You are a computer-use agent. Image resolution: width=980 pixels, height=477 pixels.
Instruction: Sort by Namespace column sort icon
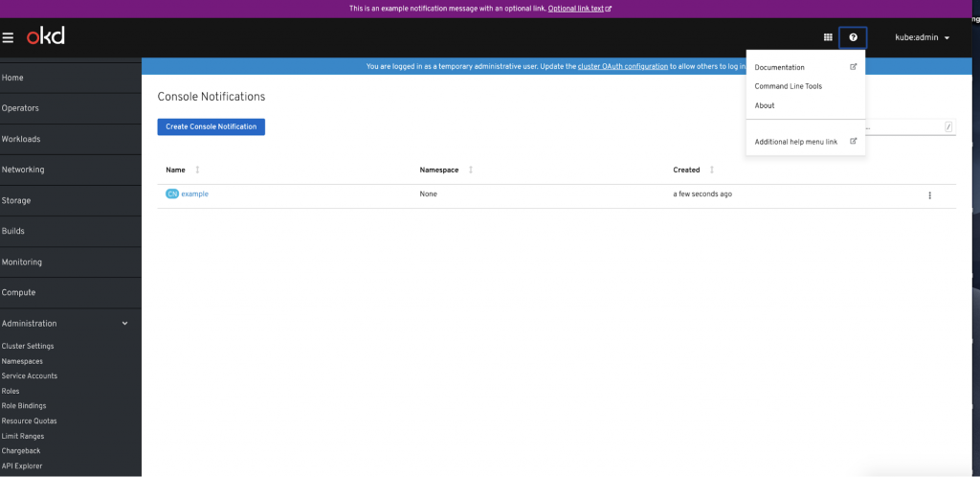coord(471,170)
